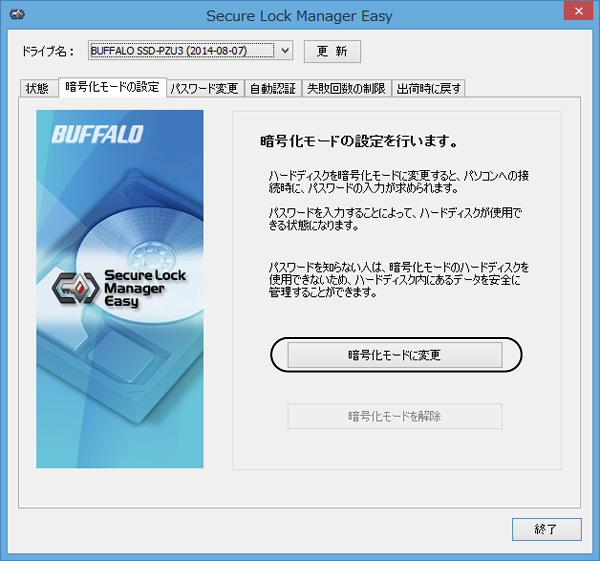Image resolution: width=600 pixels, height=561 pixels.
Task: Open the パスワード変更 tab
Action: coord(205,89)
